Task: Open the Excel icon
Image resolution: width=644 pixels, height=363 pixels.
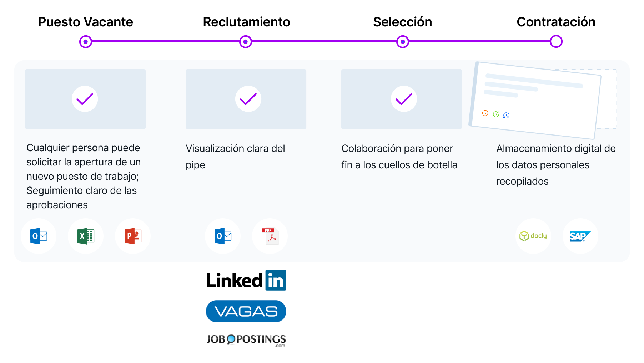Action: 86,236
